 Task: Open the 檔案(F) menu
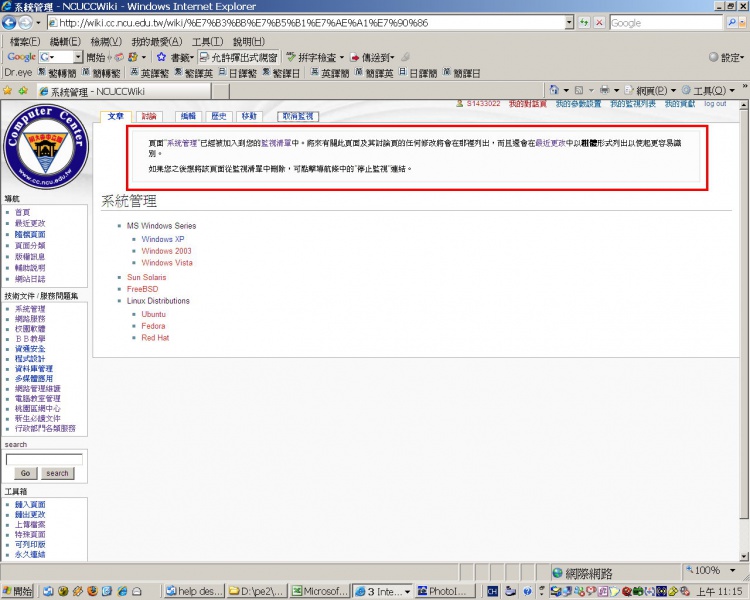[25, 41]
